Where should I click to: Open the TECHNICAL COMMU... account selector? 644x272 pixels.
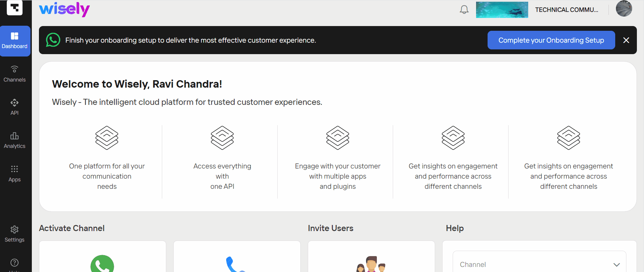tap(566, 10)
